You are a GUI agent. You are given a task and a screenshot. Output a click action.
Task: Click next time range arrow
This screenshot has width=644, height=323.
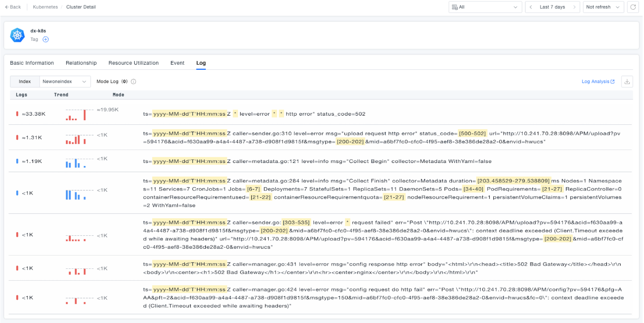click(574, 7)
